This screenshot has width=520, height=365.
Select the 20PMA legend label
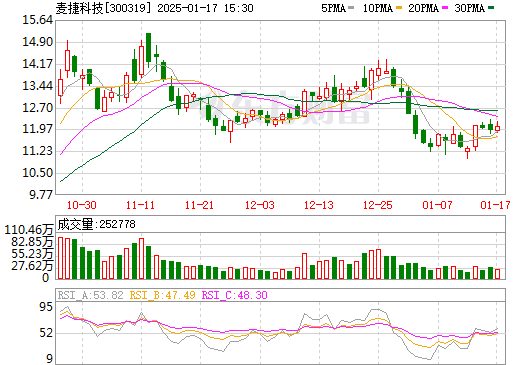click(x=423, y=8)
